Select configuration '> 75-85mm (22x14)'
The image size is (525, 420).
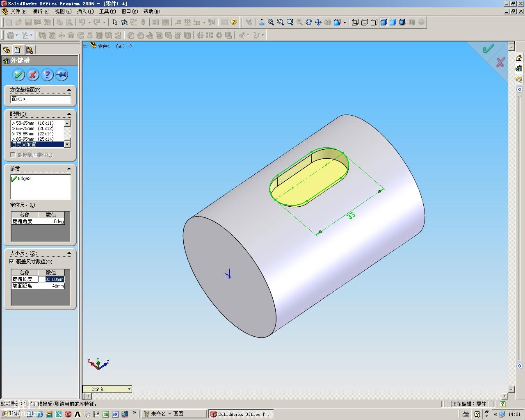click(37, 134)
